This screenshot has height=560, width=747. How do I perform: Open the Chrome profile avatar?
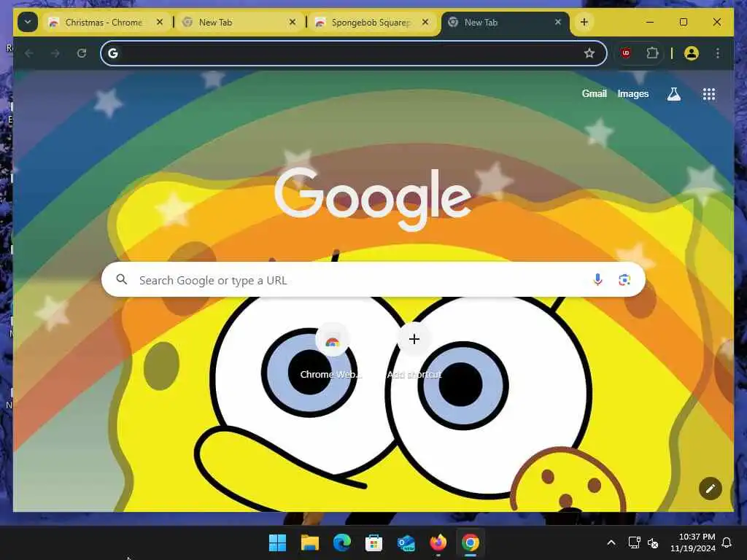(692, 53)
